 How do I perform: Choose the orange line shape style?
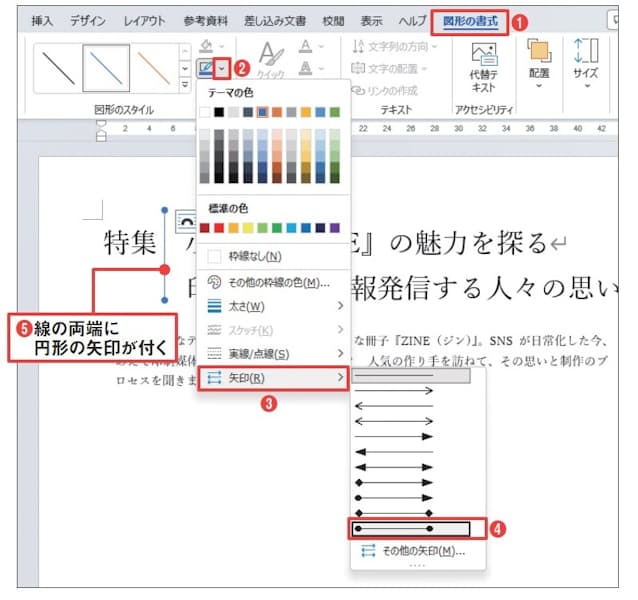[x=154, y=68]
